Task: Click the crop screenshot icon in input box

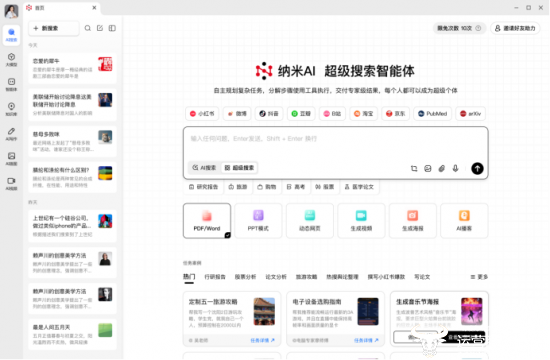Action: click(x=414, y=168)
